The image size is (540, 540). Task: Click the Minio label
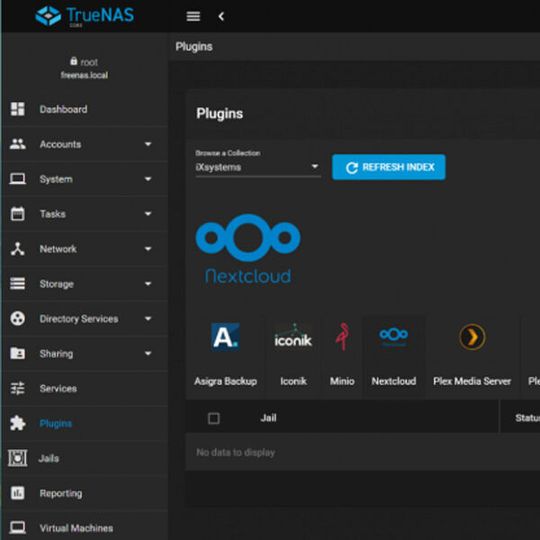point(342,381)
